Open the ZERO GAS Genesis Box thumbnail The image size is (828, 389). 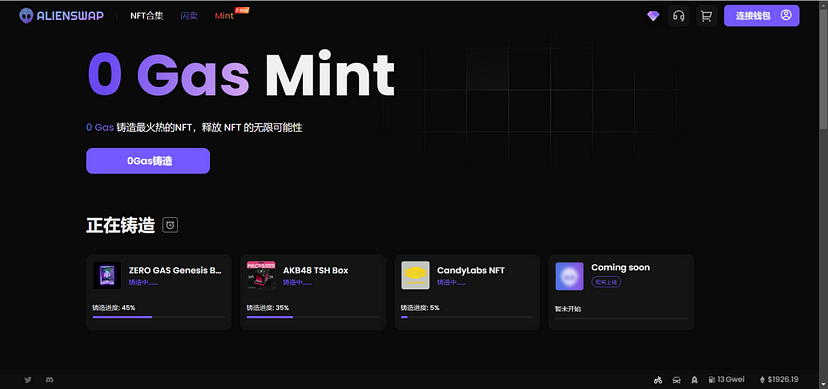point(107,275)
